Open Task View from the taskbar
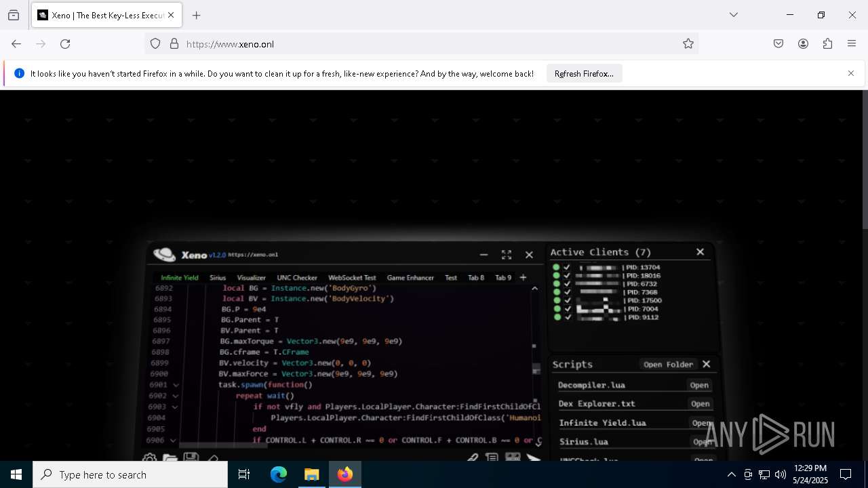The height and width of the screenshot is (488, 868). [x=244, y=474]
